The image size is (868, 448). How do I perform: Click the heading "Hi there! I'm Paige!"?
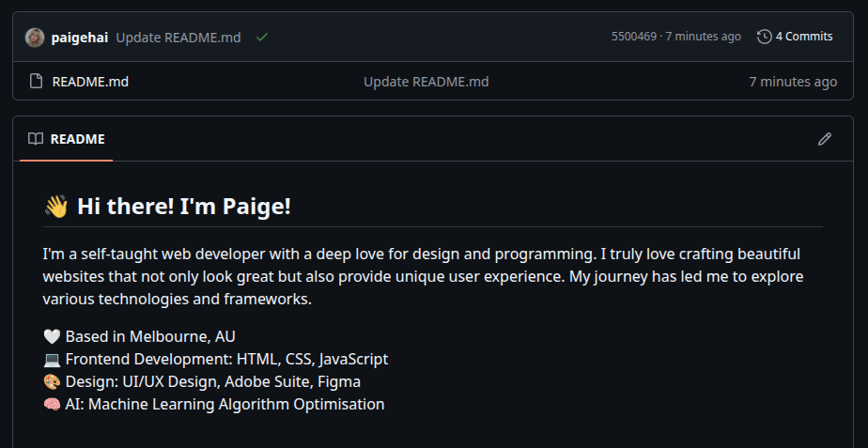184,206
